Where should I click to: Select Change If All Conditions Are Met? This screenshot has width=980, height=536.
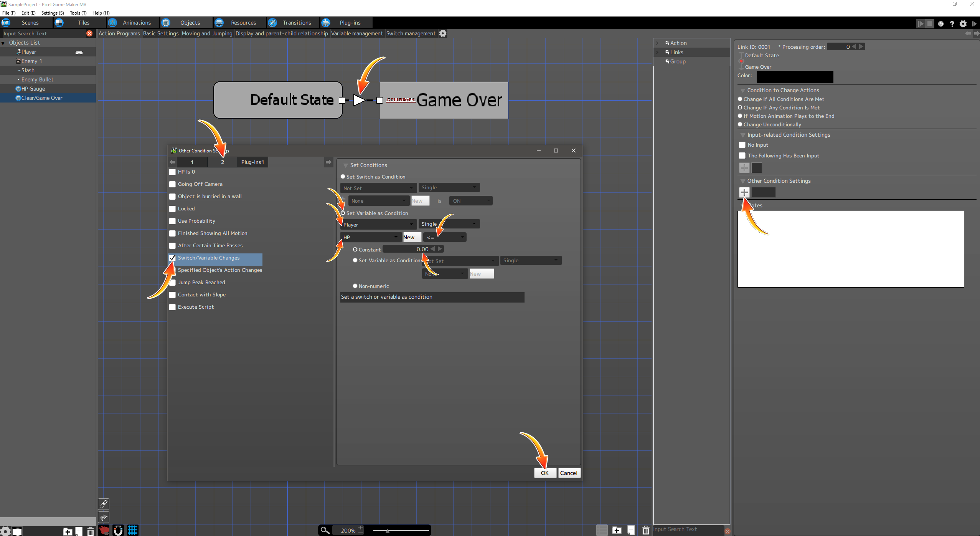tap(740, 99)
